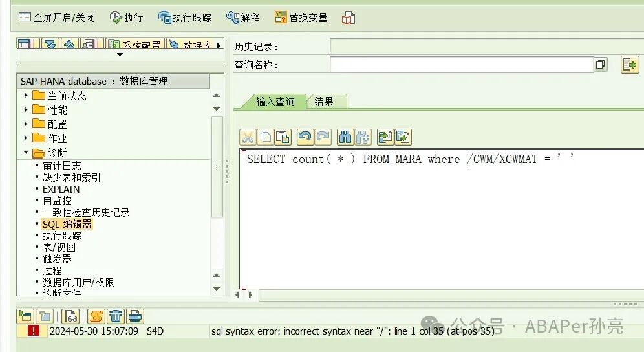Click the 替换变量 replace variables button
This screenshot has height=352, width=644.
pyautogui.click(x=301, y=17)
